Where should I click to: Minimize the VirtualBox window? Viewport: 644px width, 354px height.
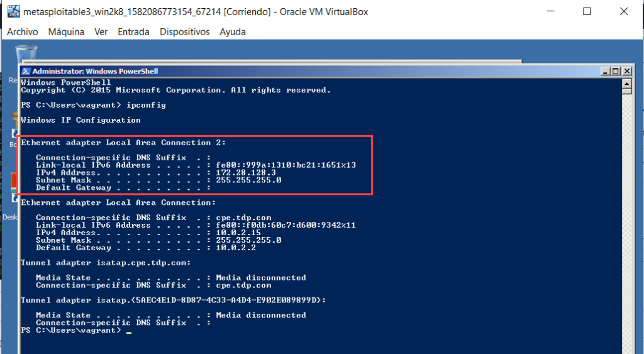click(551, 11)
